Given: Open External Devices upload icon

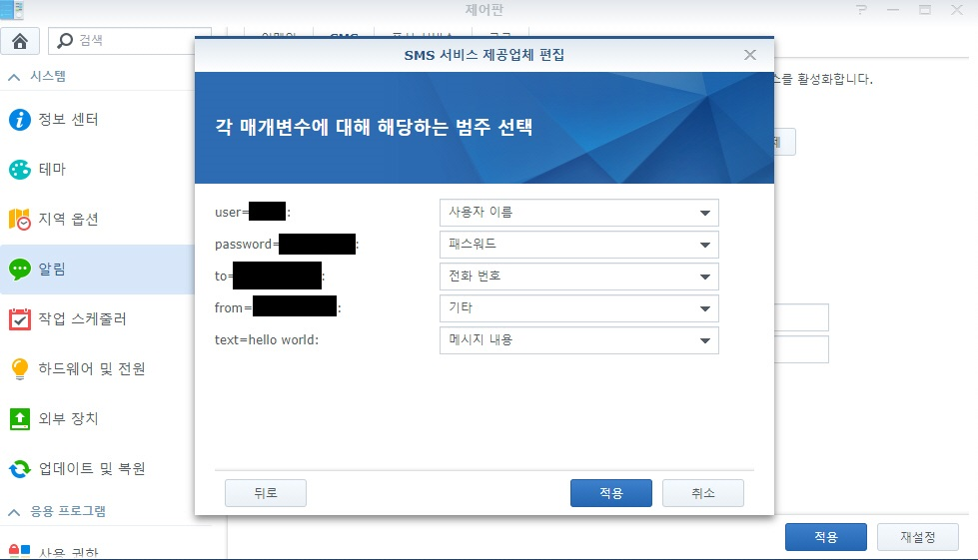Looking at the screenshot, I should coord(20,419).
